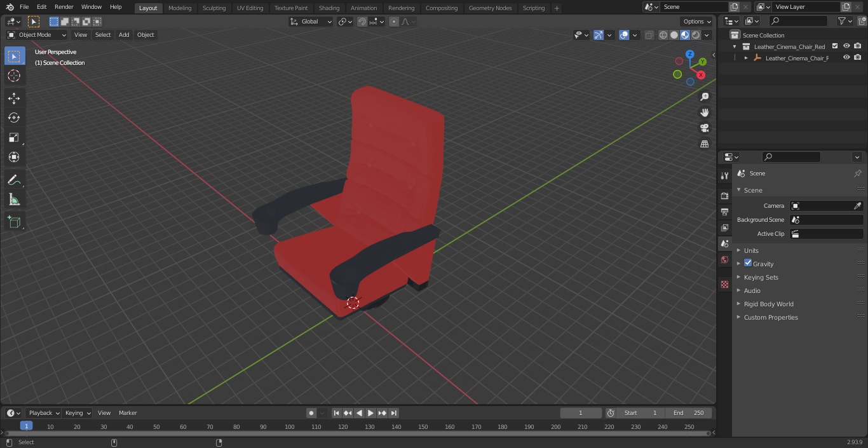This screenshot has width=868, height=448.
Task: Toggle X-Ray mode button
Action: coord(649,35)
